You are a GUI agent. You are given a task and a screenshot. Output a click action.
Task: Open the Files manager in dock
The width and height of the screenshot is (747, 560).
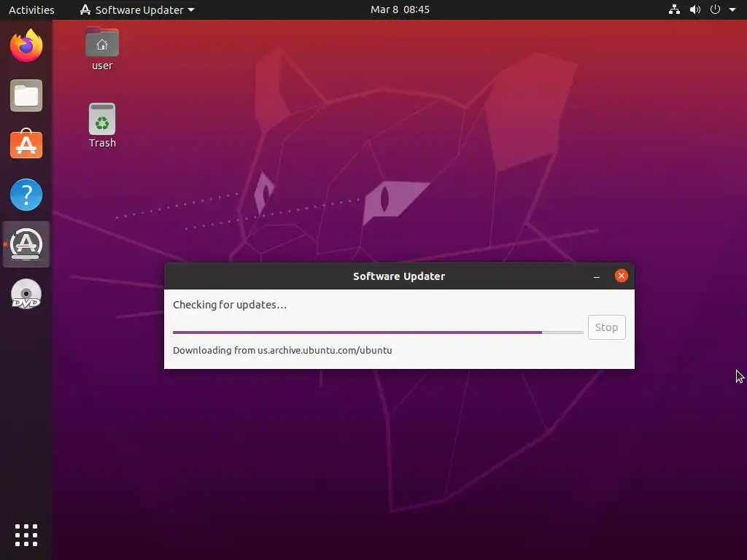tap(26, 96)
